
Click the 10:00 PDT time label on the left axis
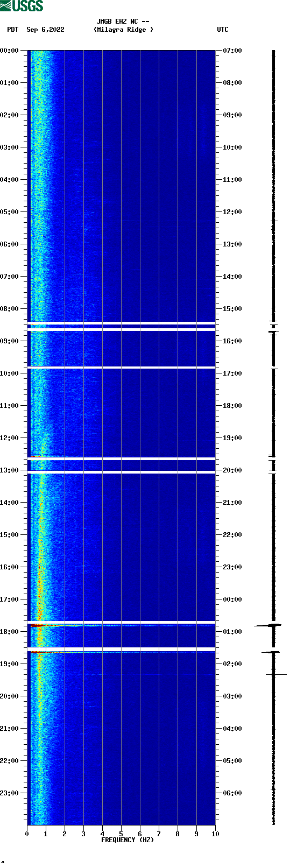tap(10, 373)
